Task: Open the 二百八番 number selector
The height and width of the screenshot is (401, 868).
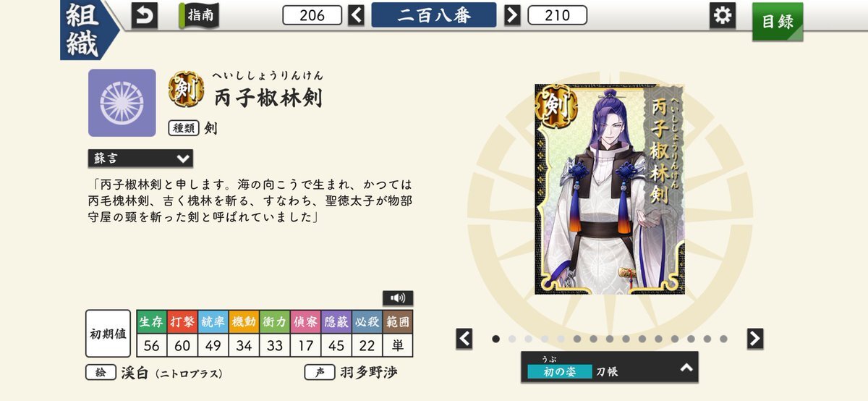Action: click(x=434, y=15)
